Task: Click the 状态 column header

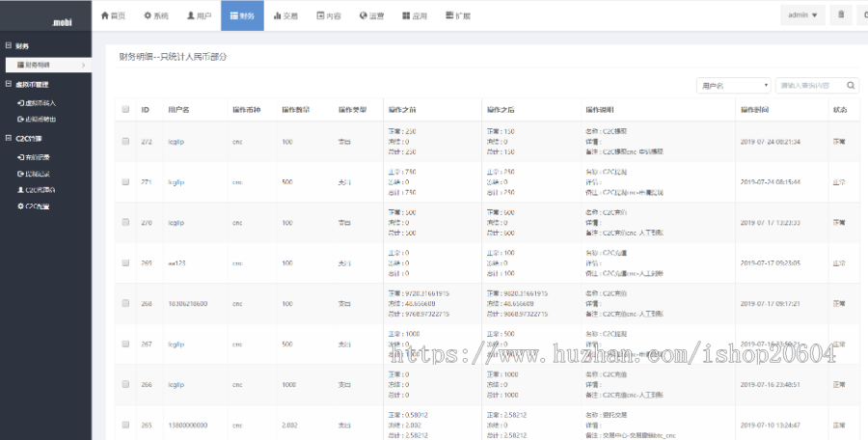Action: pyautogui.click(x=840, y=110)
